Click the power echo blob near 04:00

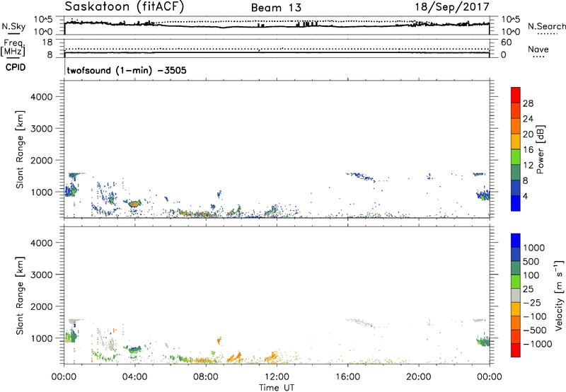pos(134,204)
